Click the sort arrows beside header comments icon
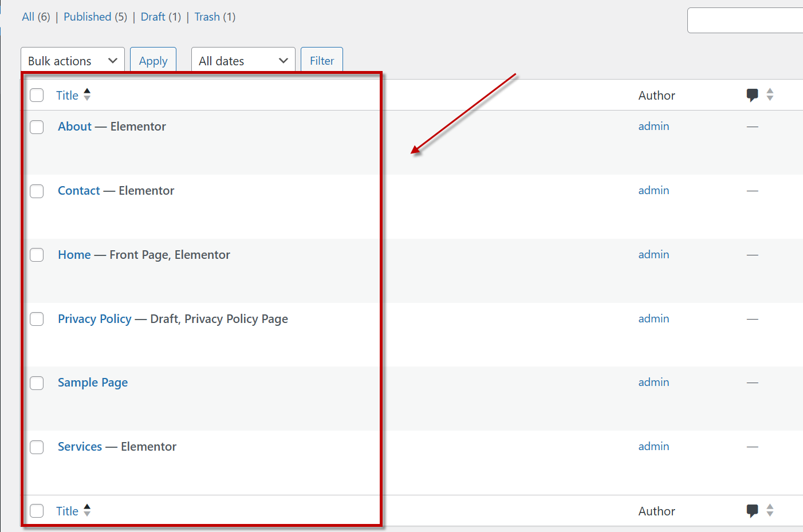Image resolution: width=803 pixels, height=532 pixels. coord(770,94)
